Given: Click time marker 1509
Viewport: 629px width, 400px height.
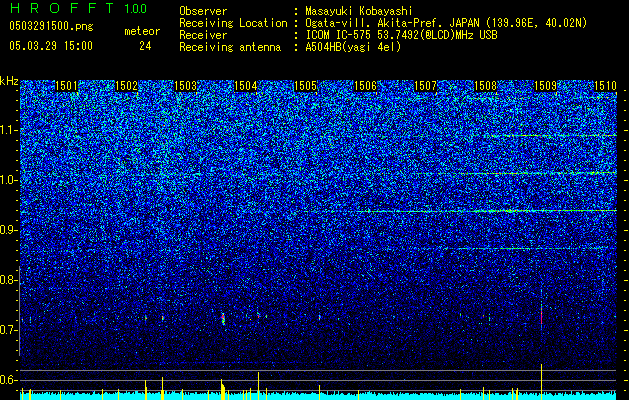Looking at the screenshot, I should [546, 86].
